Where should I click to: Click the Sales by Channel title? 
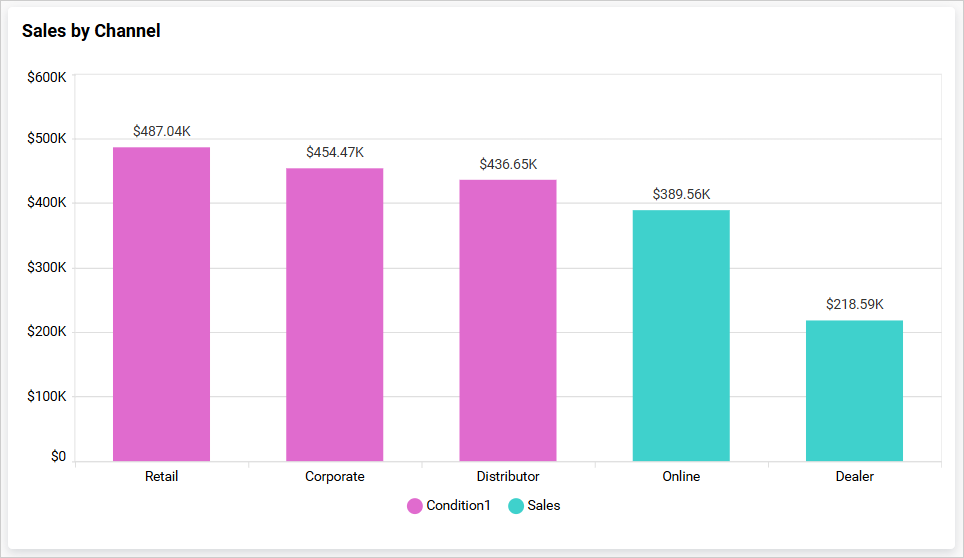(91, 31)
